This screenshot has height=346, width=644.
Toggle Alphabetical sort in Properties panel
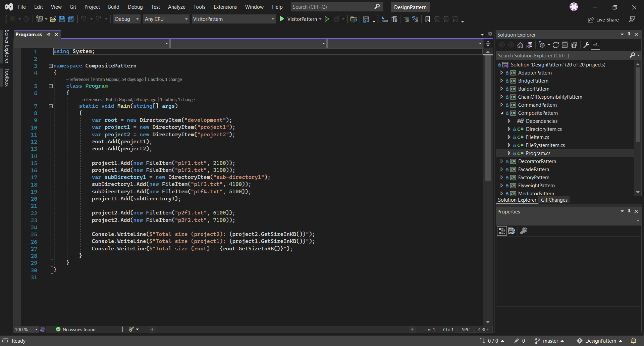[512, 231]
